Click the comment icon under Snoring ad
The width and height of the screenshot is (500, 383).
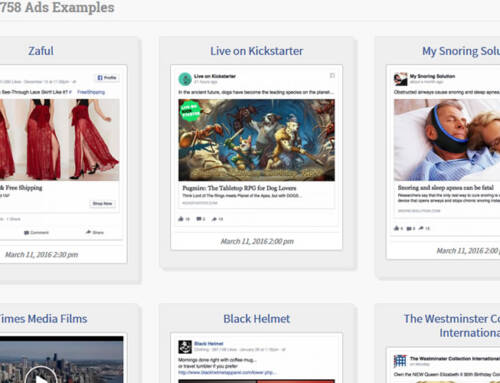tap(409, 228)
